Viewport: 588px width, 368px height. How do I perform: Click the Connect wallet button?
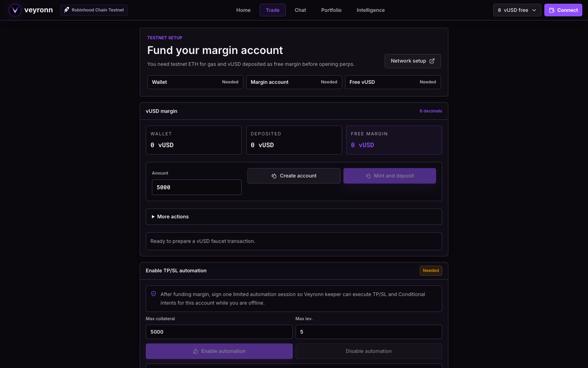(x=563, y=10)
